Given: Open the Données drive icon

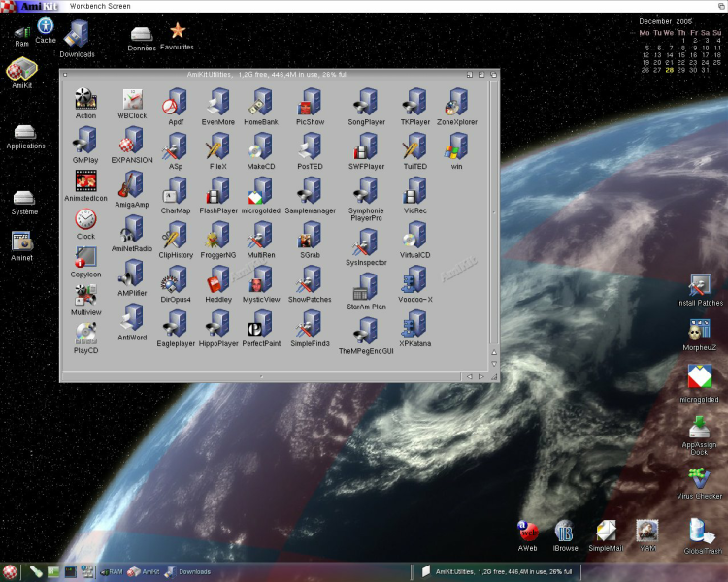Looking at the screenshot, I should click(141, 34).
